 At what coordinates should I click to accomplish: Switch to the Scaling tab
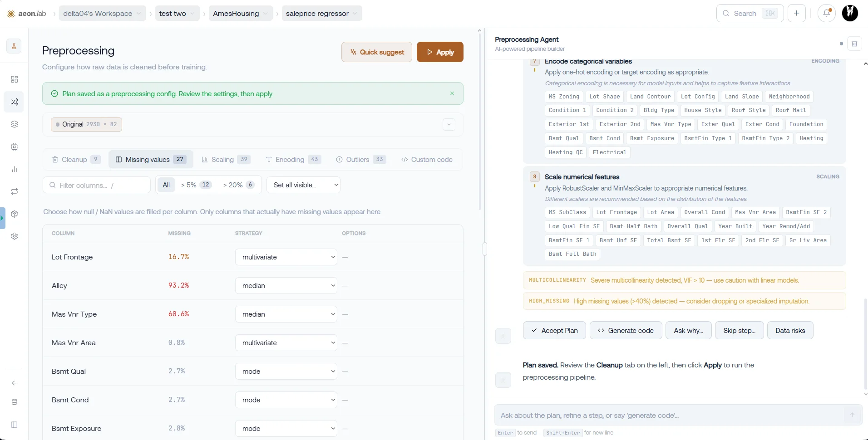coord(226,160)
